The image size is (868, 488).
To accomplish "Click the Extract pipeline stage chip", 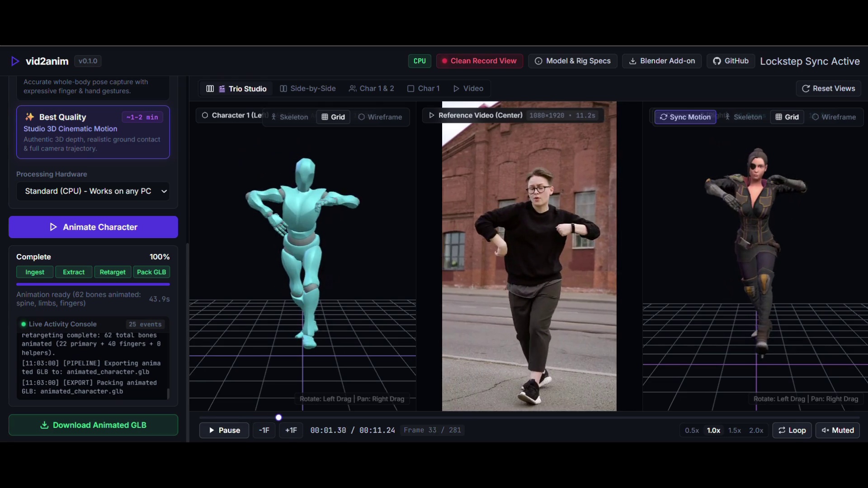I will (x=74, y=272).
